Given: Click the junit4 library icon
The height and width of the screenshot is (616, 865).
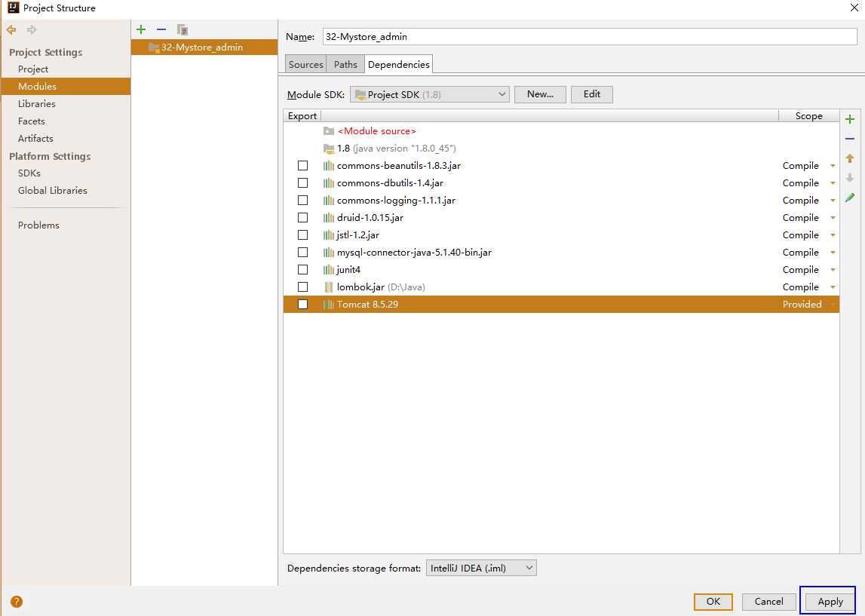Looking at the screenshot, I should click(329, 270).
